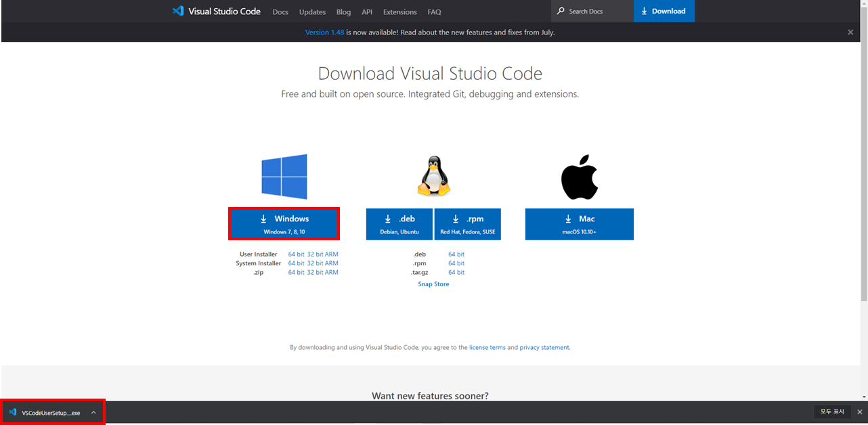Click the large Windows logo image

click(284, 177)
